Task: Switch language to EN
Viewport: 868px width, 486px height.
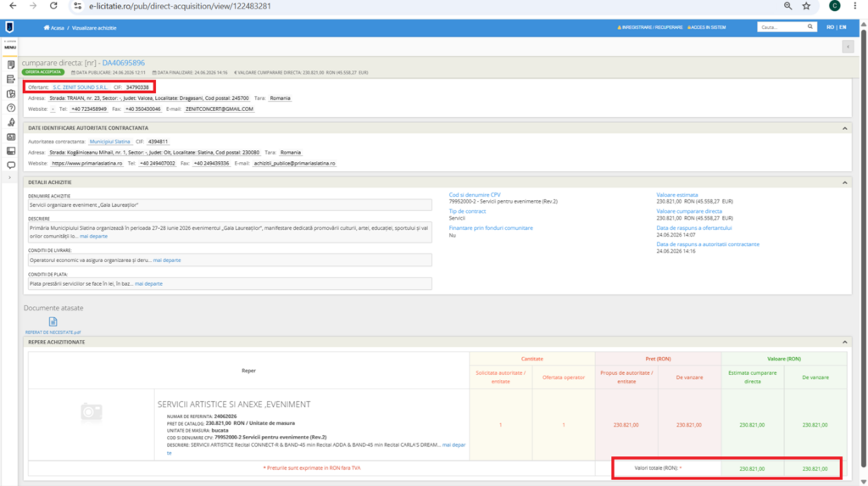Action: [x=843, y=27]
